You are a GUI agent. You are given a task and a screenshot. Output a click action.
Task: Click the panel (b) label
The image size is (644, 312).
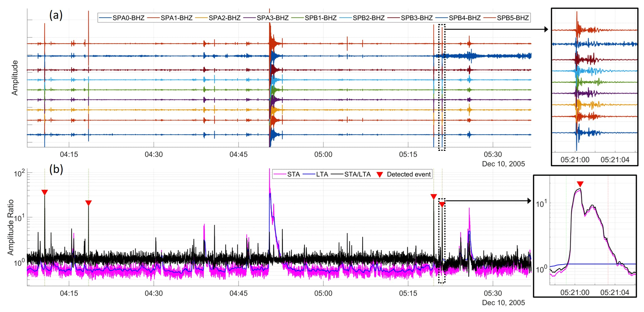(x=56, y=169)
